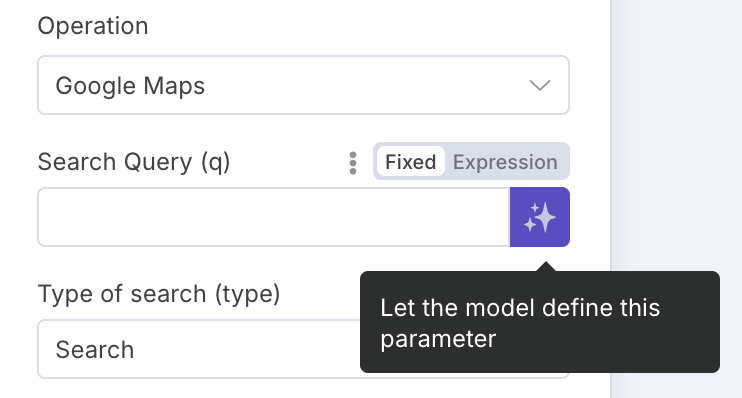Click the purple sparkle AI button
This screenshot has width=742, height=398.
[539, 217]
